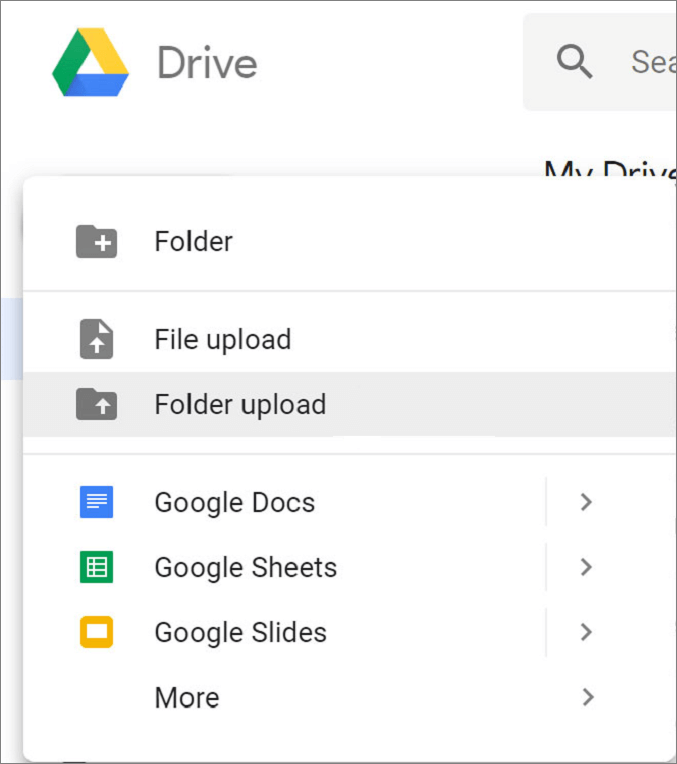Select the Google Slides menu label
Screen dimensions: 677x764
click(x=240, y=632)
